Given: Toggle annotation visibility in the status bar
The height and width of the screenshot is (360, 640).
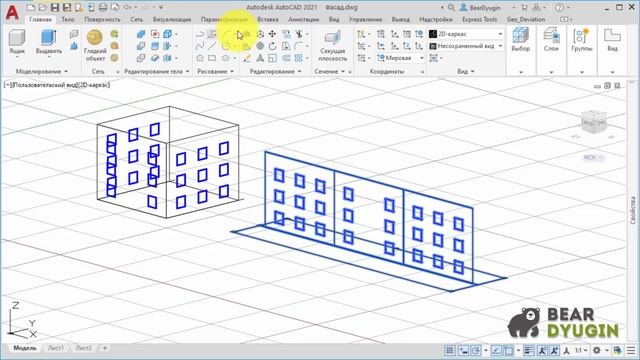Looking at the screenshot, I should [542, 351].
